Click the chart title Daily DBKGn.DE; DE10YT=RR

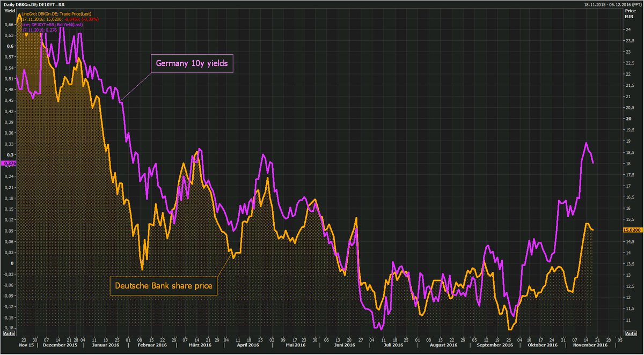coord(34,4)
